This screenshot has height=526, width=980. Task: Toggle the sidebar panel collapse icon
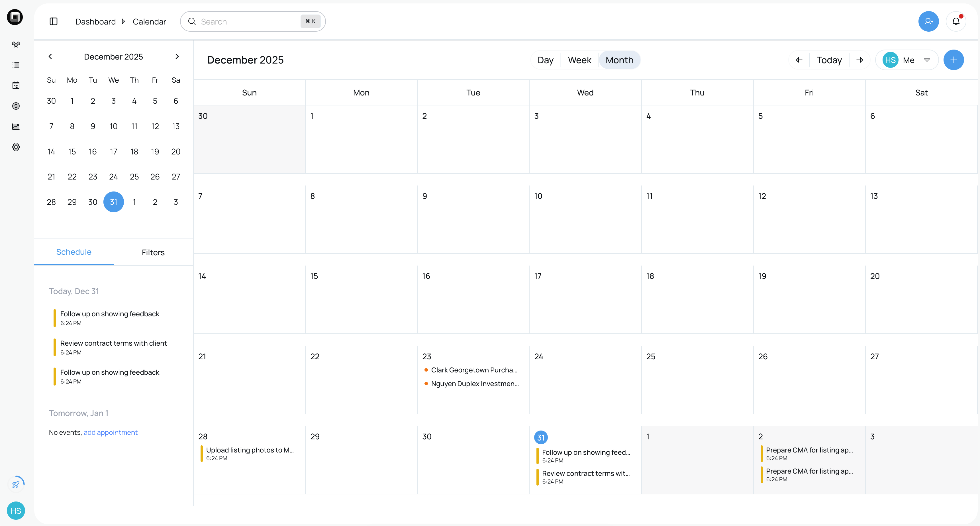54,21
